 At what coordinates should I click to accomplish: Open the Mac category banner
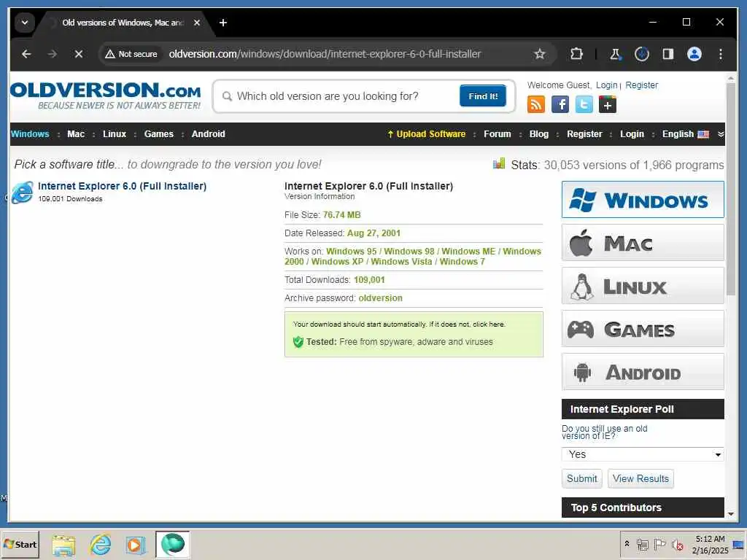coord(643,243)
